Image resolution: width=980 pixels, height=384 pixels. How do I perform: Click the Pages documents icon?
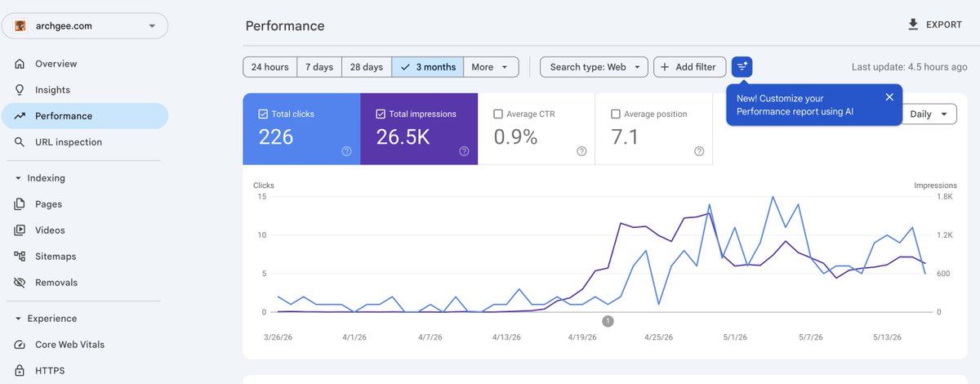pyautogui.click(x=20, y=204)
